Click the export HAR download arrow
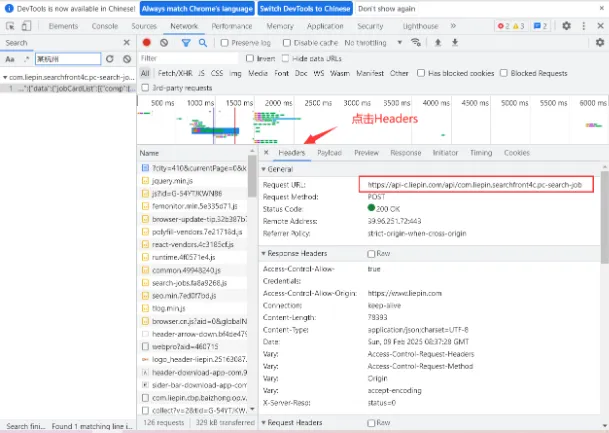This screenshot has height=433, width=609. (x=455, y=42)
